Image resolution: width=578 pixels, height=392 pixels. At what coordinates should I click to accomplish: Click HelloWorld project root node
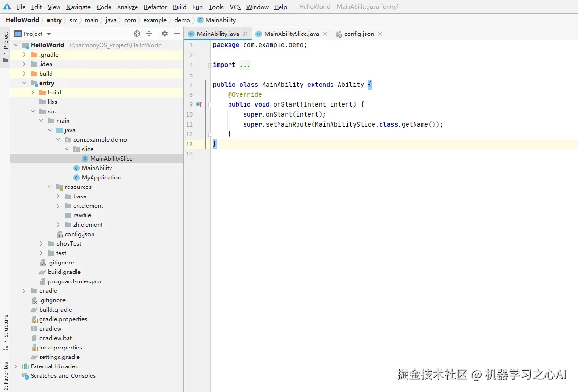pos(47,45)
